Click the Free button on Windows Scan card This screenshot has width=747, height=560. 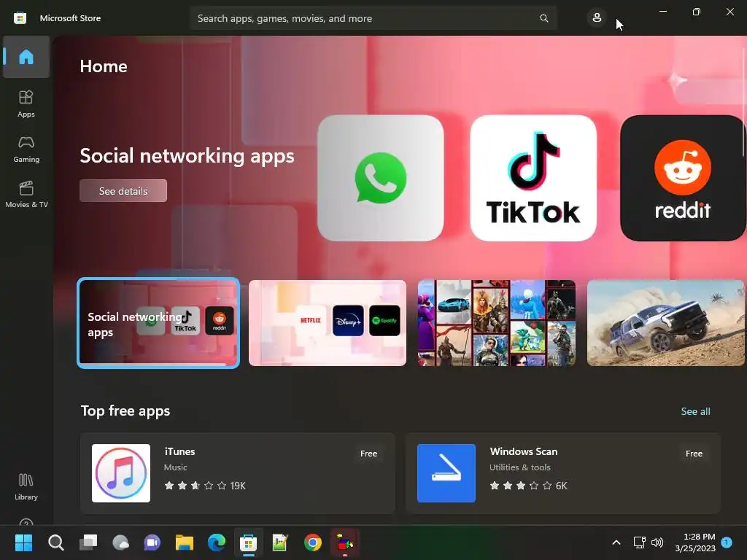[x=694, y=454]
